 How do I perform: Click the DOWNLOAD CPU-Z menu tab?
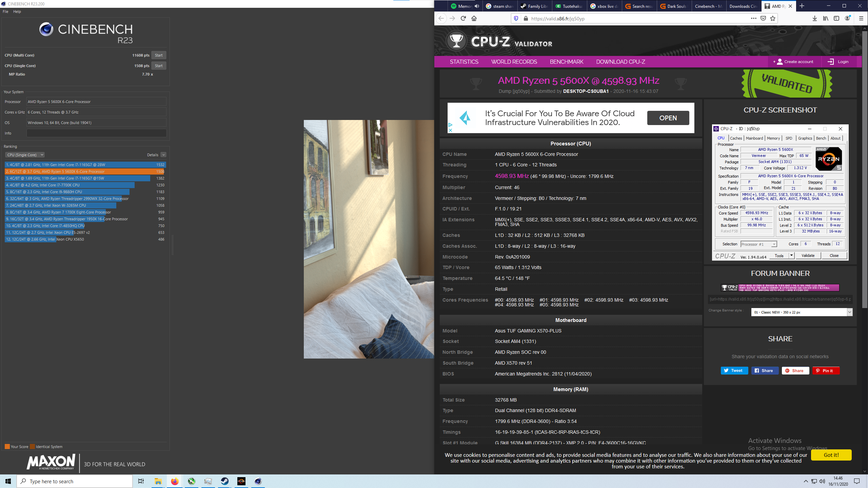(x=620, y=61)
